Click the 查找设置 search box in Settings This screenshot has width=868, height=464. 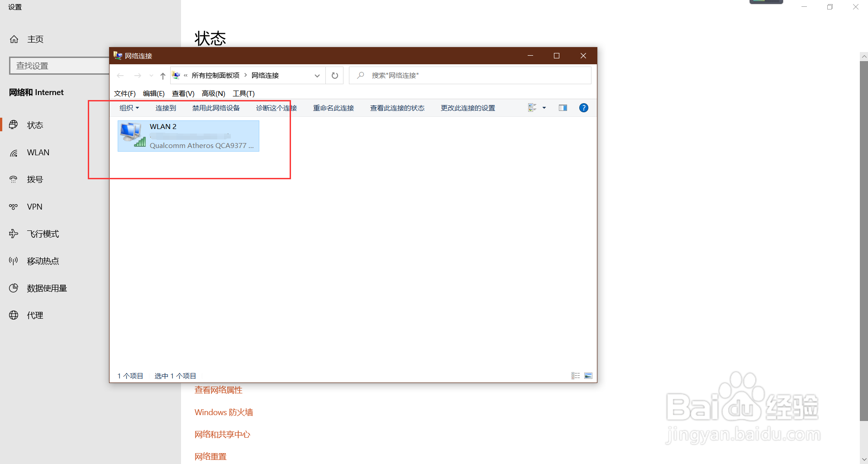coord(59,66)
